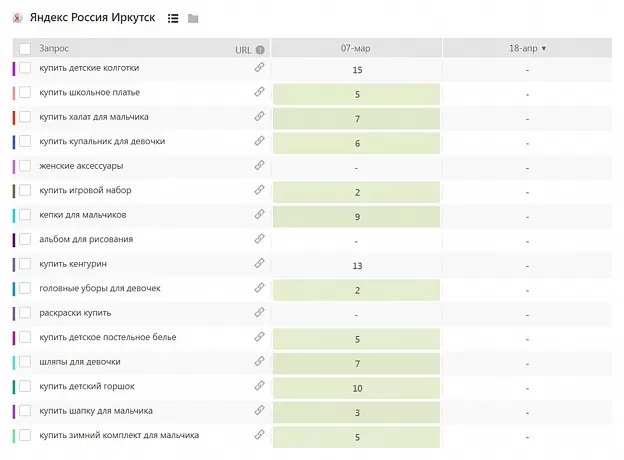
Task: Open link icon for женские аксессуары row
Action: 259,166
